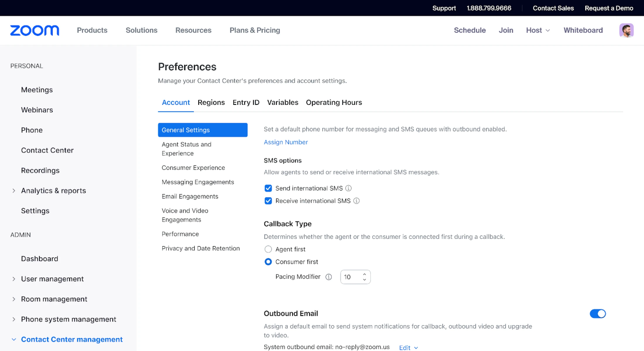Show info for Receive international SMS

pos(356,201)
